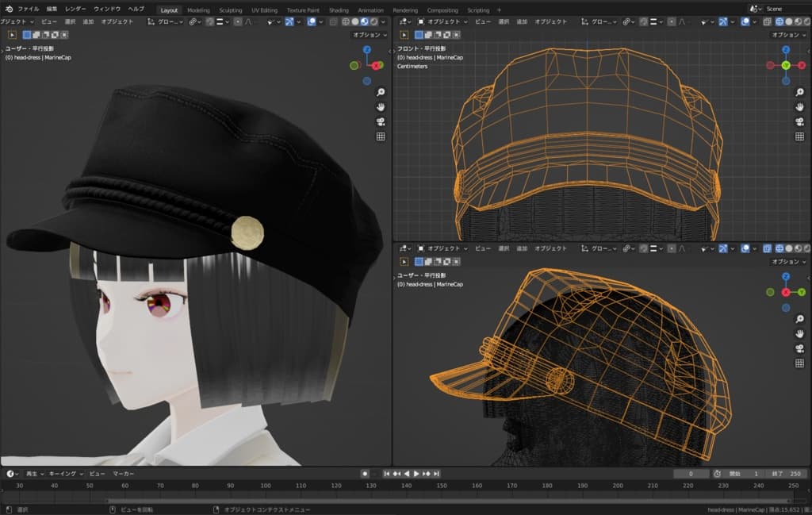Switch to the UV Editing workspace tab

pos(264,10)
